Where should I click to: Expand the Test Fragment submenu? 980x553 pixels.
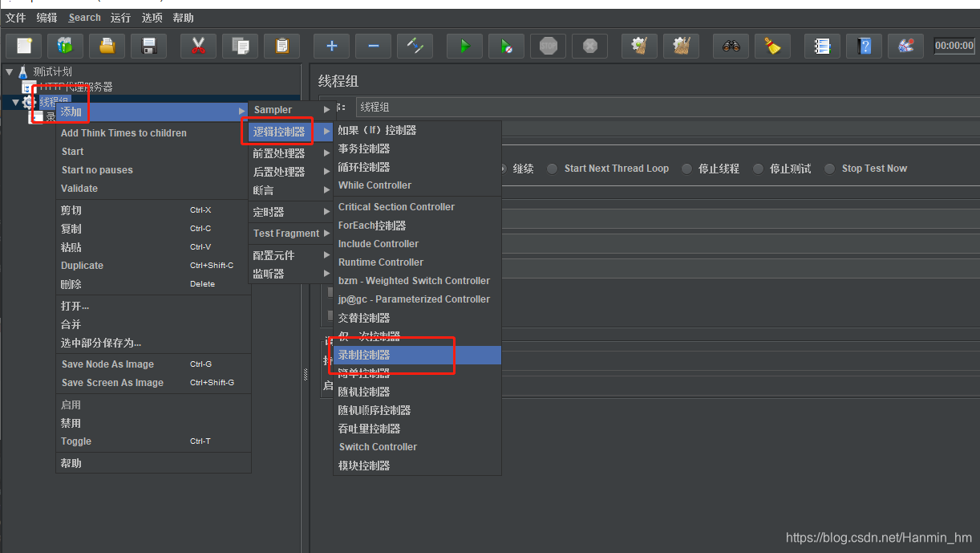(x=290, y=234)
